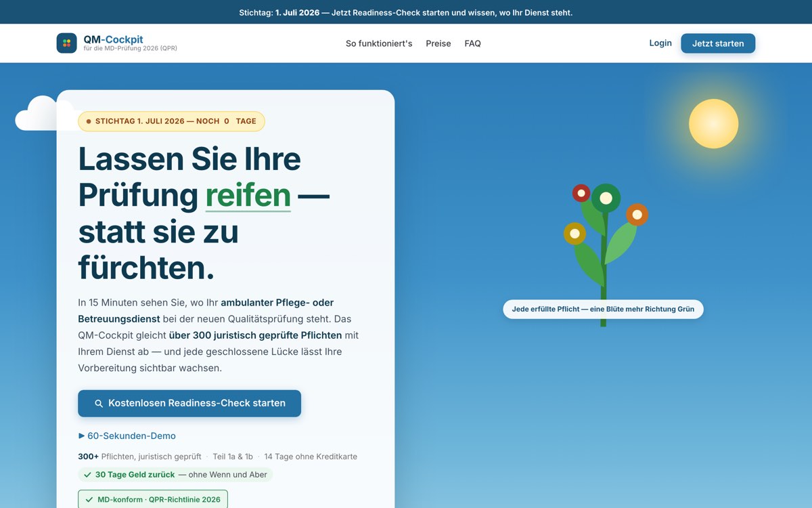Viewport: 812px width, 508px height.
Task: Click the Stichtag countdown badge
Action: click(x=171, y=121)
